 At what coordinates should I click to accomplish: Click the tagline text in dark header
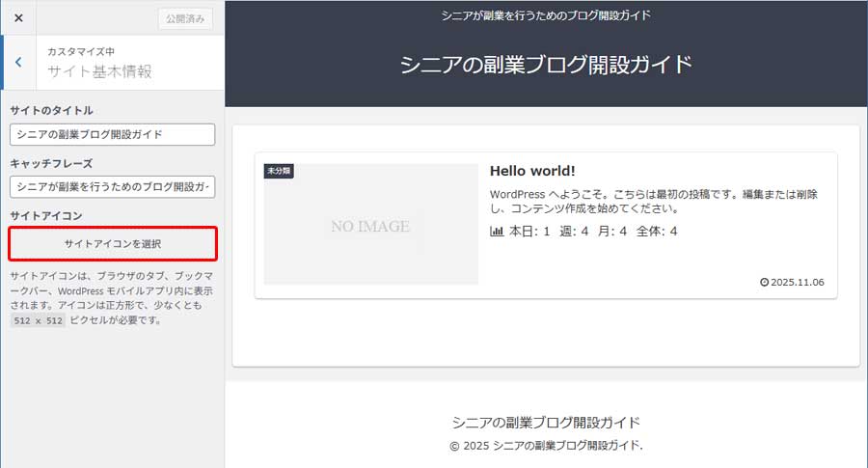tap(546, 15)
